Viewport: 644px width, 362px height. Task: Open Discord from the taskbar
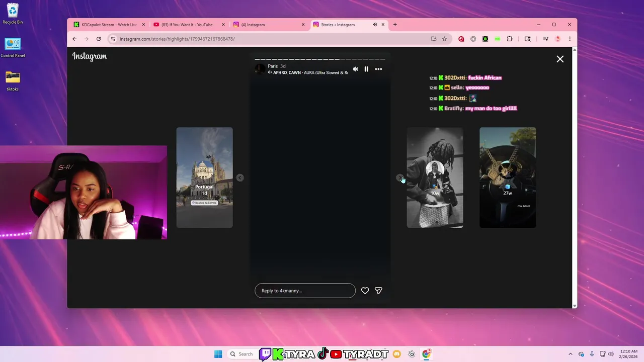pos(397,354)
